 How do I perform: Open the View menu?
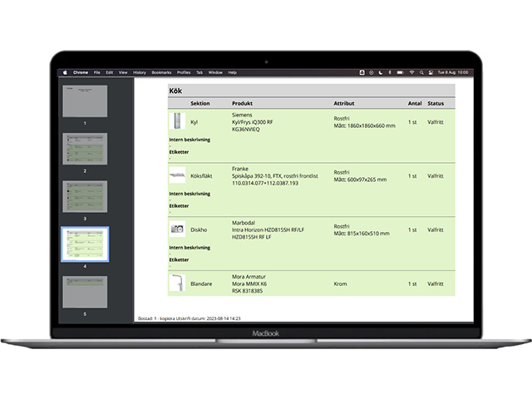coord(123,72)
